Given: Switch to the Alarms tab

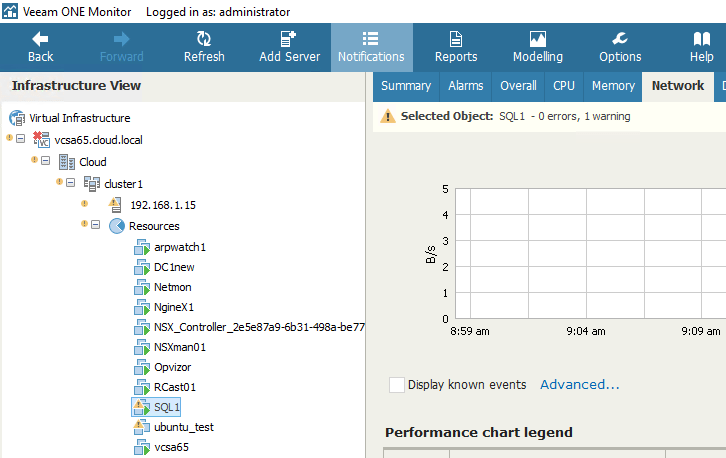Looking at the screenshot, I should point(466,86).
